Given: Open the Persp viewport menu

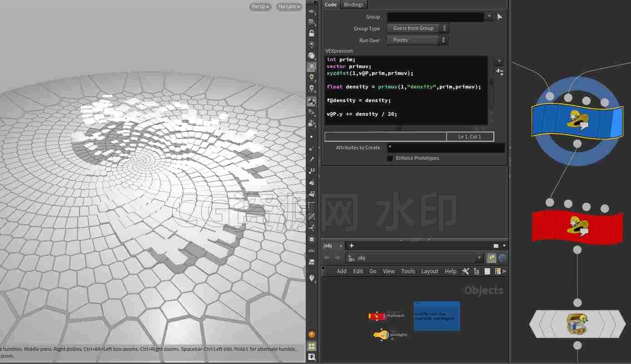Looking at the screenshot, I should coord(260,7).
